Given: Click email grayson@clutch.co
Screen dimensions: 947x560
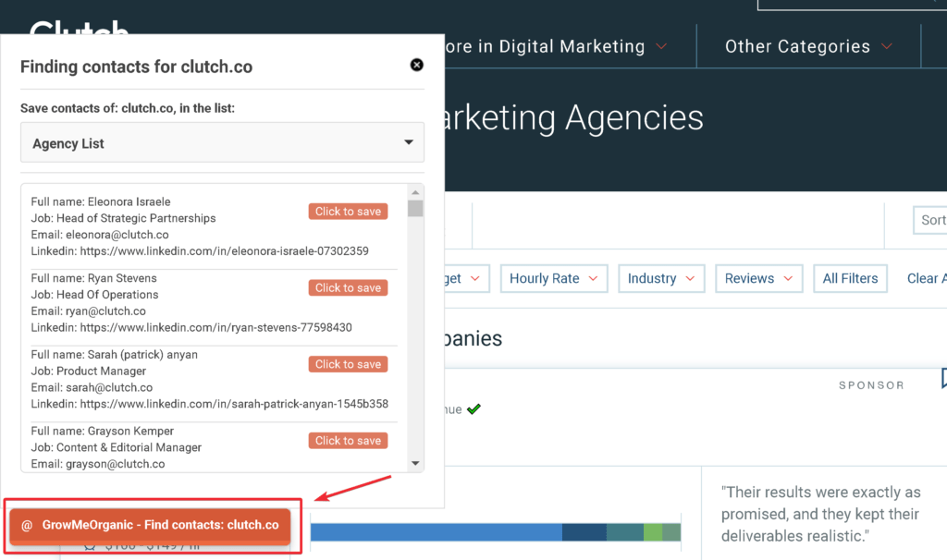Looking at the screenshot, I should pos(115,464).
